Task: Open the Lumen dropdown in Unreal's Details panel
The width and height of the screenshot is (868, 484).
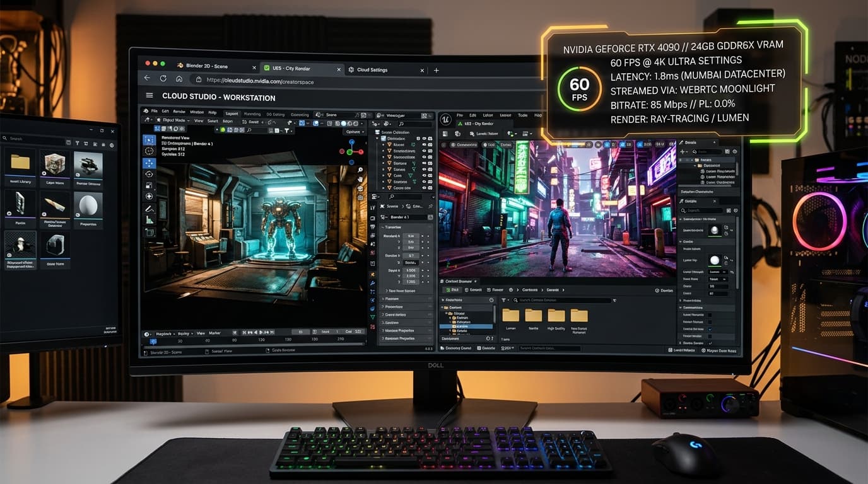Action: click(x=718, y=272)
